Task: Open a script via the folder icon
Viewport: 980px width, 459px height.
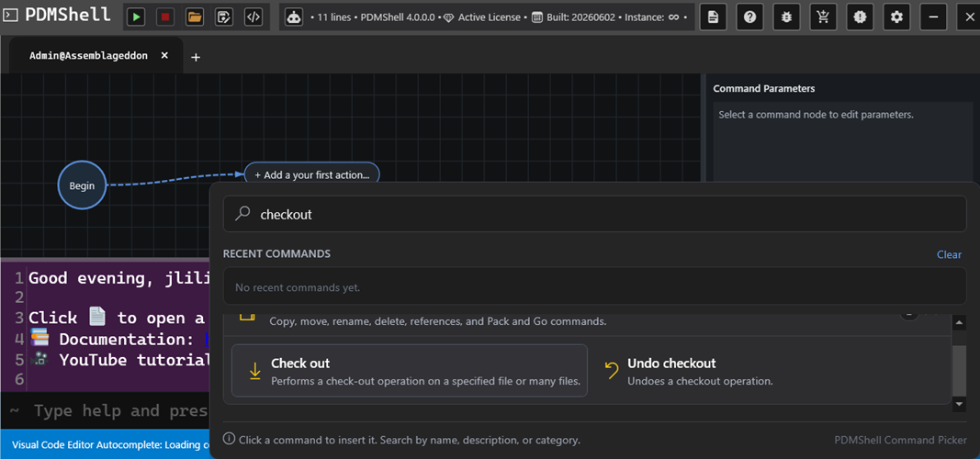Action: coord(195,17)
